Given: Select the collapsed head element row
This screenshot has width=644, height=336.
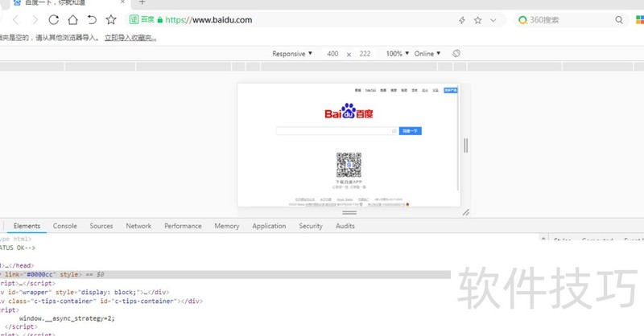Looking at the screenshot, I should (x=17, y=266).
